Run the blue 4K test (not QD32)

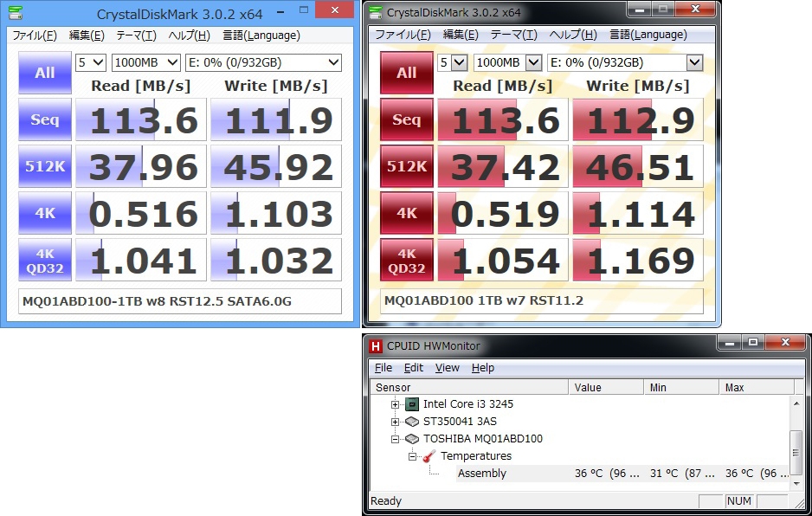(45, 213)
